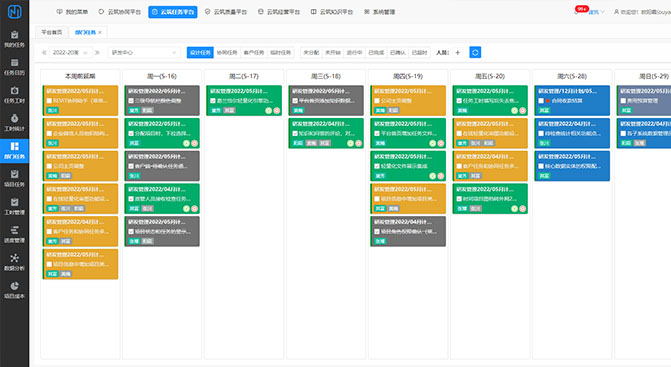Image resolution: width=671 pixels, height=367 pixels.
Task: Open the notification dropdown beside the 99+ badge
Action: pos(596,12)
